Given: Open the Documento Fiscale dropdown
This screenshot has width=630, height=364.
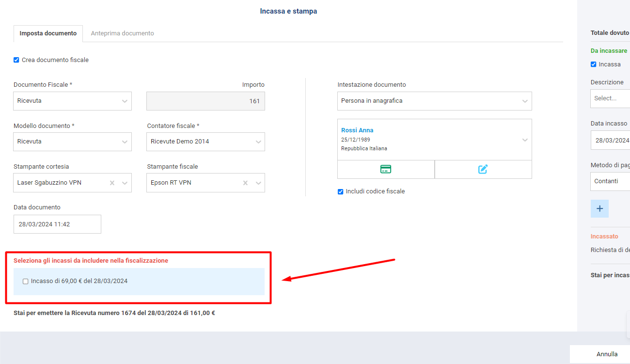Looking at the screenshot, I should click(73, 101).
